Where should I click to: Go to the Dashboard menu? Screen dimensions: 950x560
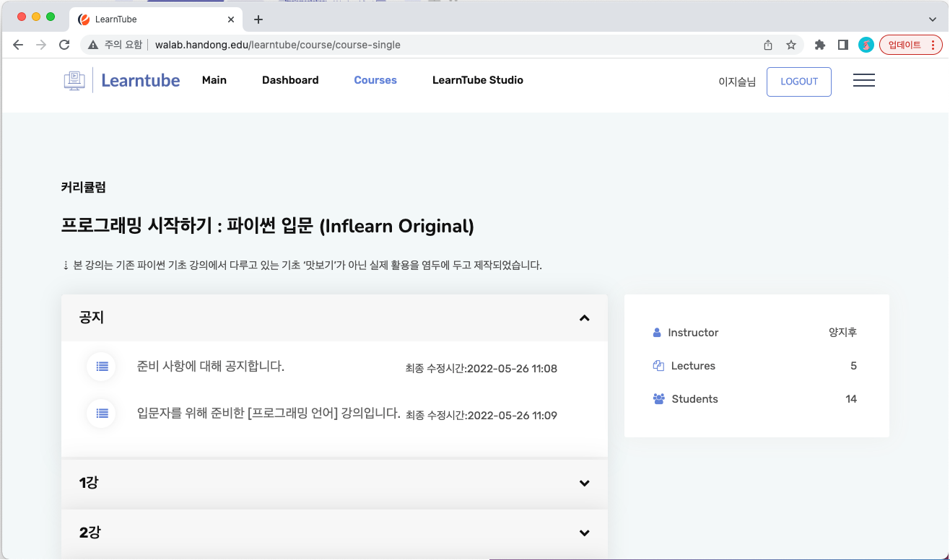point(290,80)
